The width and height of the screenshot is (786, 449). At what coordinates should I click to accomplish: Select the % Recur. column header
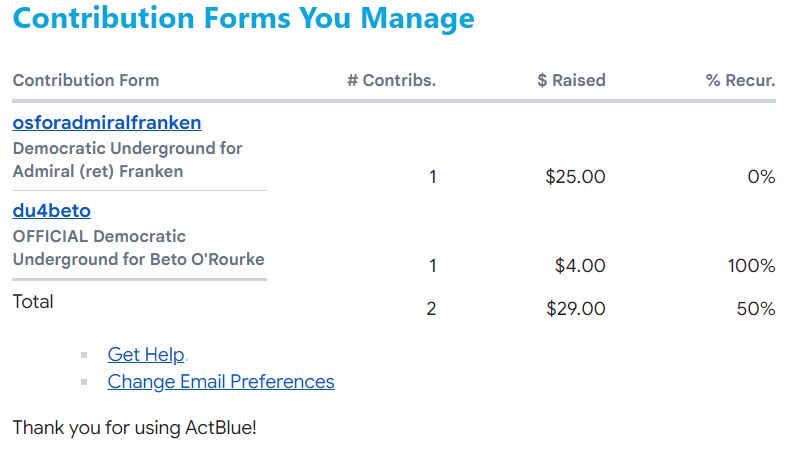coord(740,80)
